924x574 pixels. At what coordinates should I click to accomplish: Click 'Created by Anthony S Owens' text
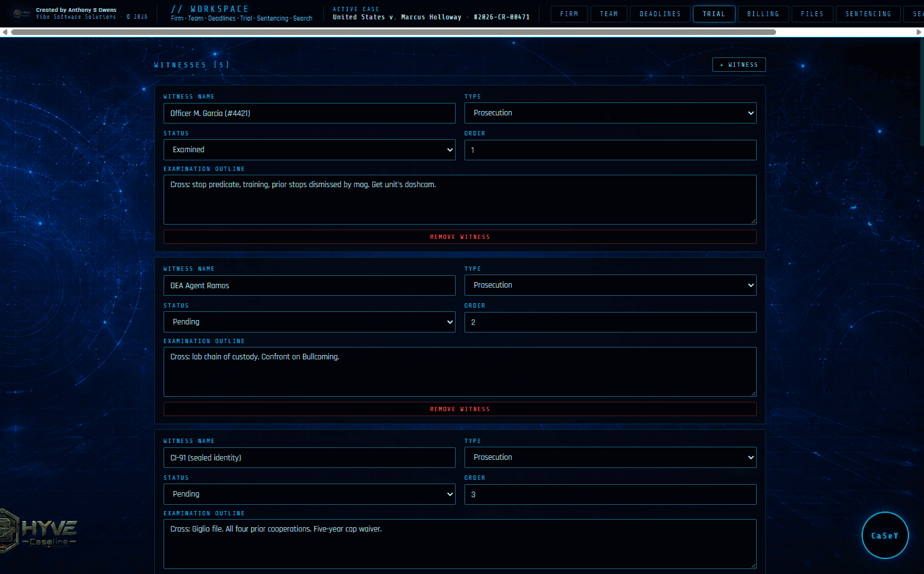click(76, 10)
